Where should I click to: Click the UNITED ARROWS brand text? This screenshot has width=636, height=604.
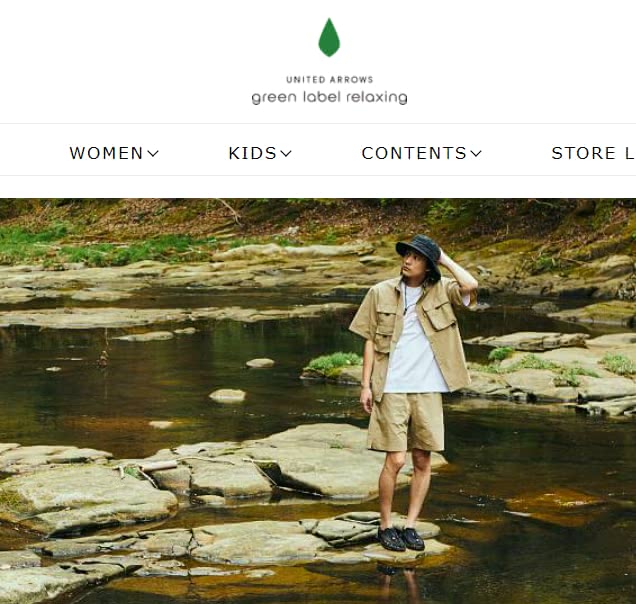tap(329, 80)
